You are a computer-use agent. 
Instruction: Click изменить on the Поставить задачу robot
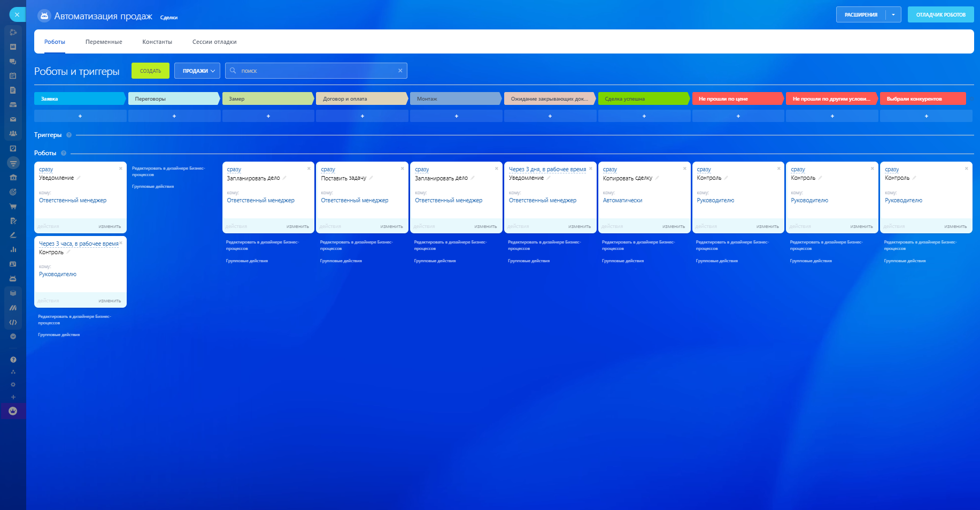[x=392, y=226]
